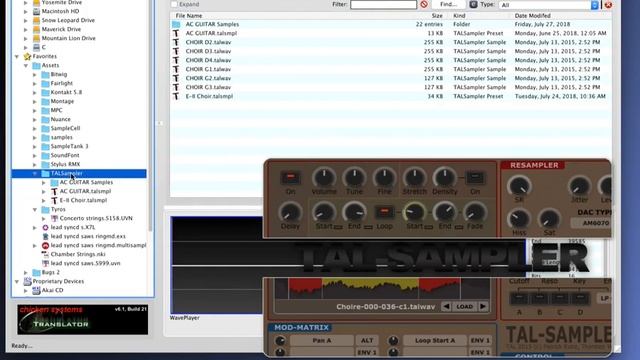Collapse the Assets tree node
Image resolution: width=640 pixels, height=360 pixels.
coord(26,65)
